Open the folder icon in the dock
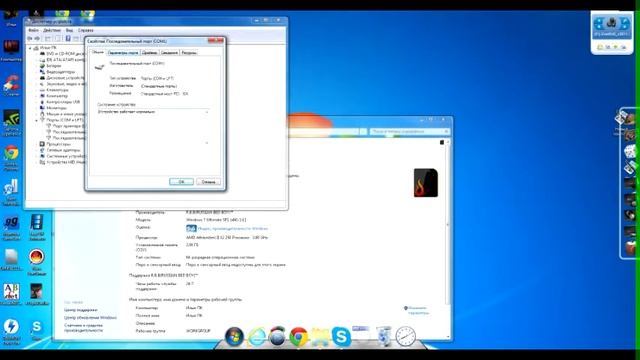 tap(320, 337)
